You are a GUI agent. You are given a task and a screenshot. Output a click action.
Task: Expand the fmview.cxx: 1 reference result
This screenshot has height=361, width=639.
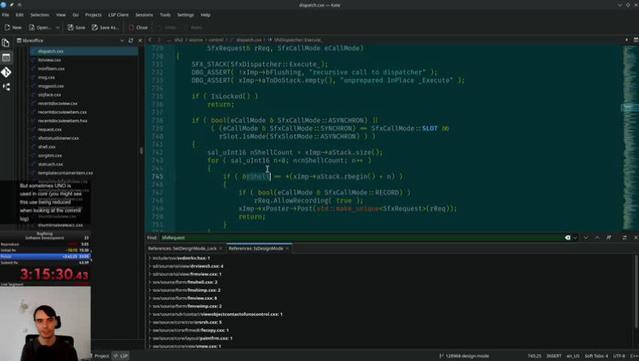point(150,274)
